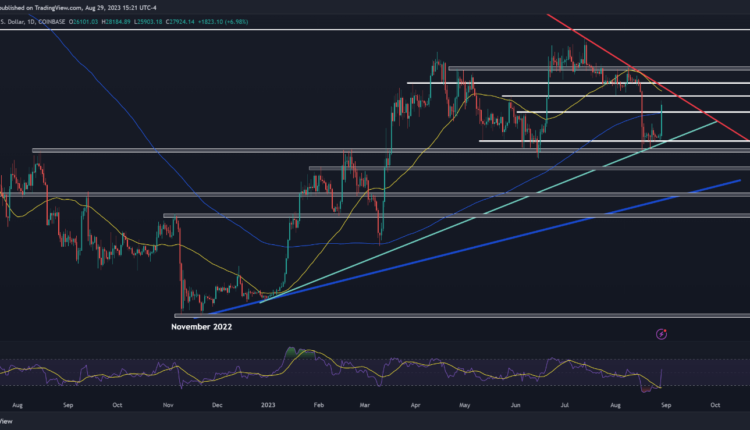Click the Nov label on time axis
The width and height of the screenshot is (750, 430).
point(167,407)
